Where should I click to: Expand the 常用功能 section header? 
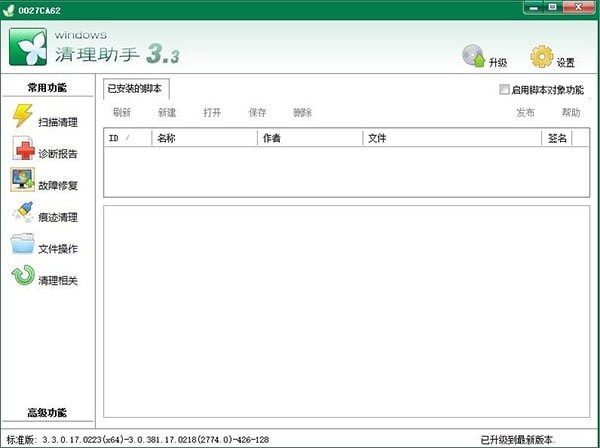(x=47, y=88)
